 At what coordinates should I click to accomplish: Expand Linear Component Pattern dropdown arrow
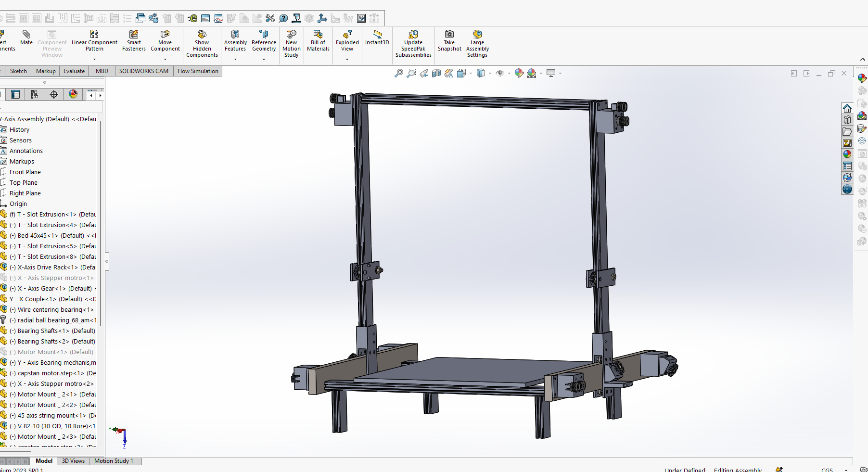tap(94, 59)
